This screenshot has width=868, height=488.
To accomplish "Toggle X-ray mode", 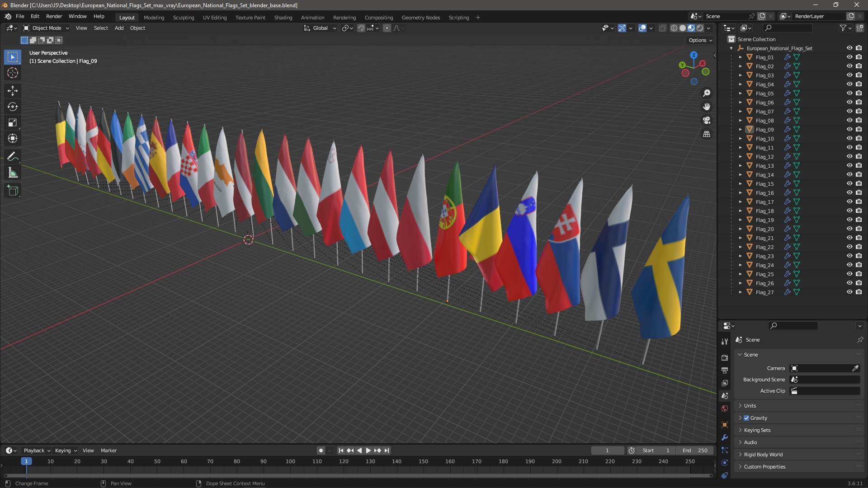I will pos(662,28).
